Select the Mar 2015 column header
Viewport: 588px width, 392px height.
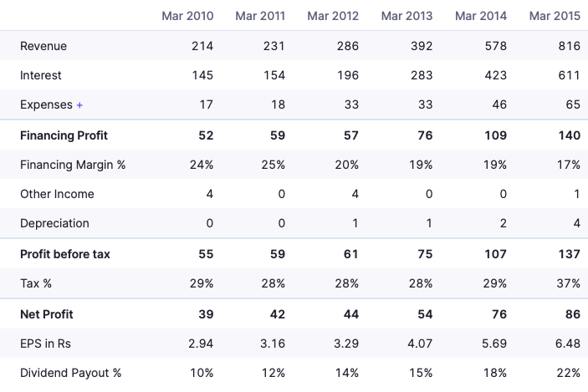[555, 16]
